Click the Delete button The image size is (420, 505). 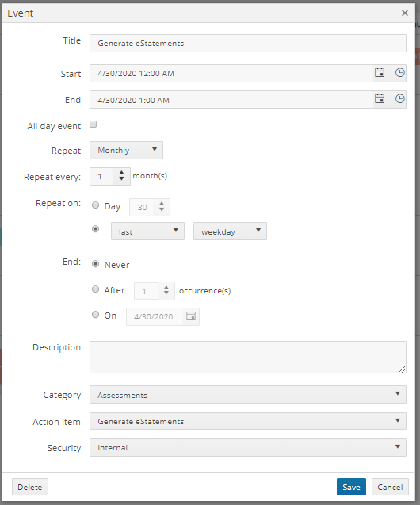click(30, 487)
